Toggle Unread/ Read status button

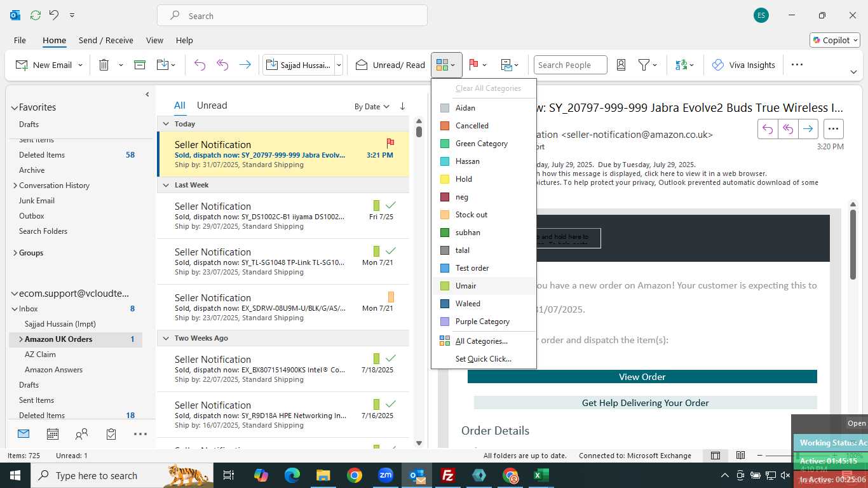(x=390, y=65)
